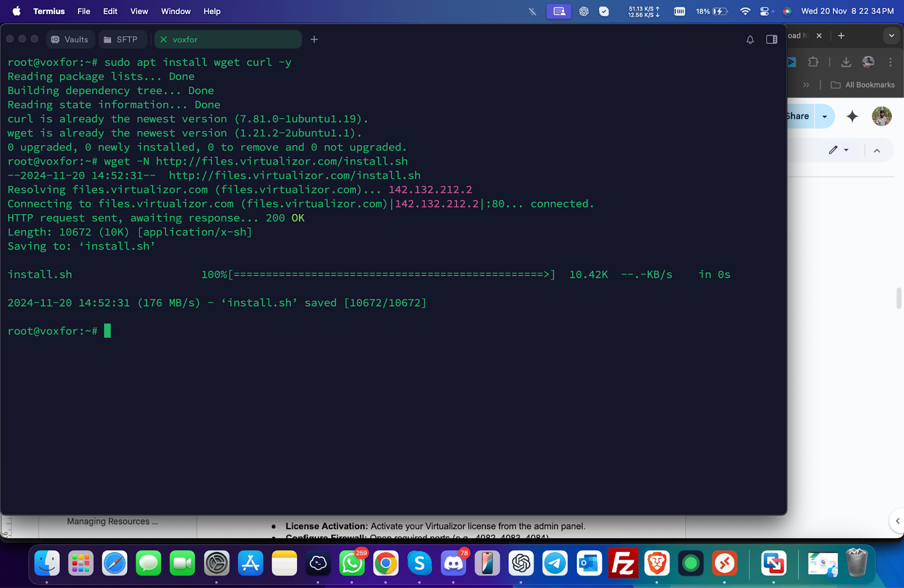Open the Wi-Fi status toggle in menu bar
Screen dimensions: 904x588
pos(745,11)
